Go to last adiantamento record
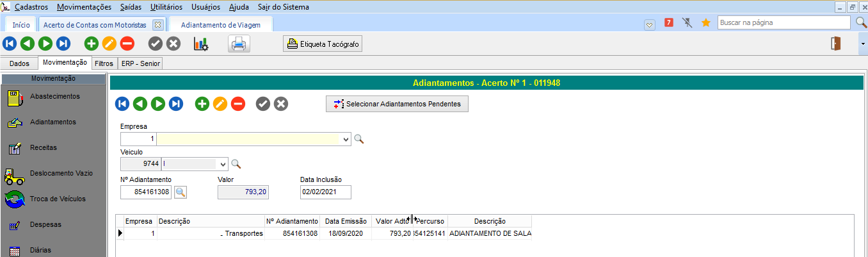Viewport: 868px width, 257px height. click(175, 104)
